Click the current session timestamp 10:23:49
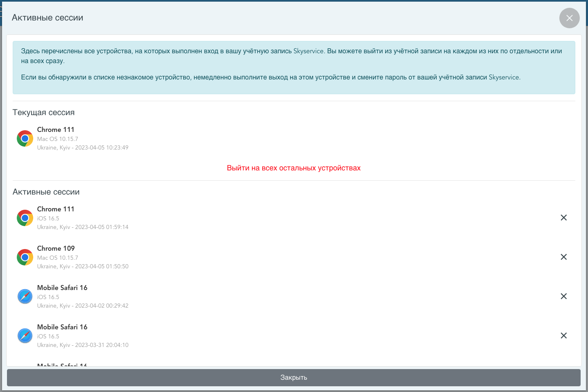588x392 pixels. pos(102,147)
